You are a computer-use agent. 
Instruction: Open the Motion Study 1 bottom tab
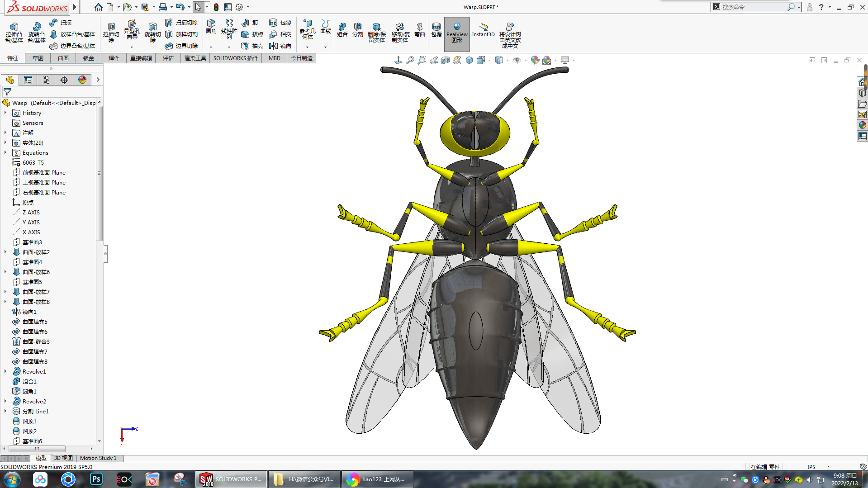[98, 458]
